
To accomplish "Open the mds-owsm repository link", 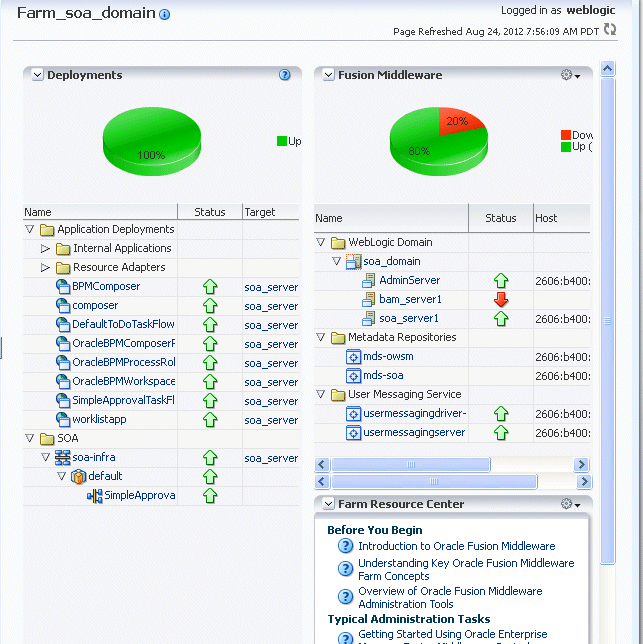I will (388, 356).
